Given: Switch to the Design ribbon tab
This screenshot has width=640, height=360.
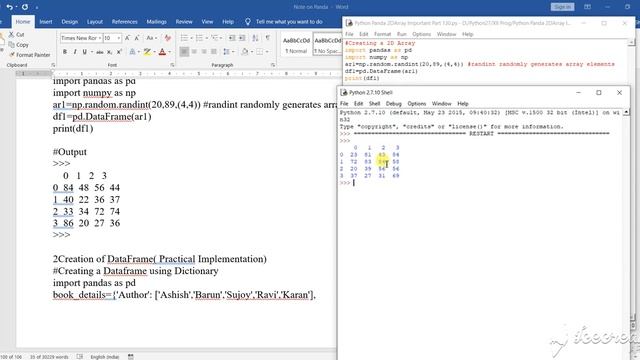Looking at the screenshot, I should tap(69, 22).
